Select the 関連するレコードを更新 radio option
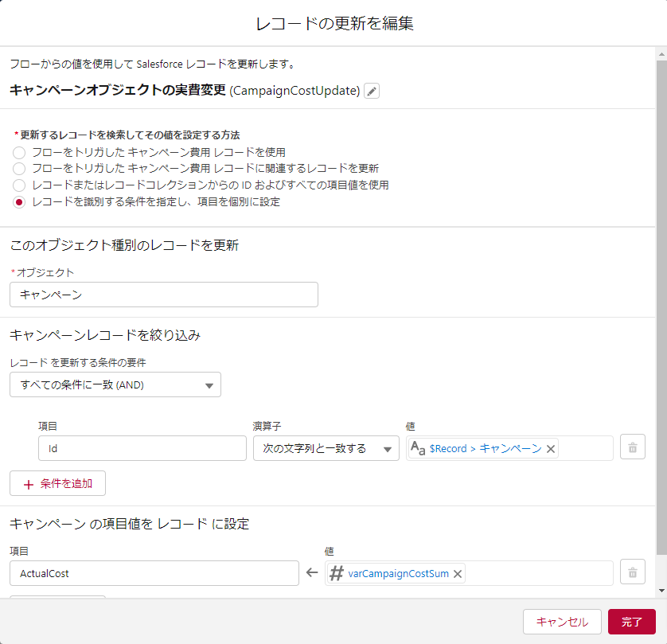This screenshot has width=667, height=644. point(19,169)
